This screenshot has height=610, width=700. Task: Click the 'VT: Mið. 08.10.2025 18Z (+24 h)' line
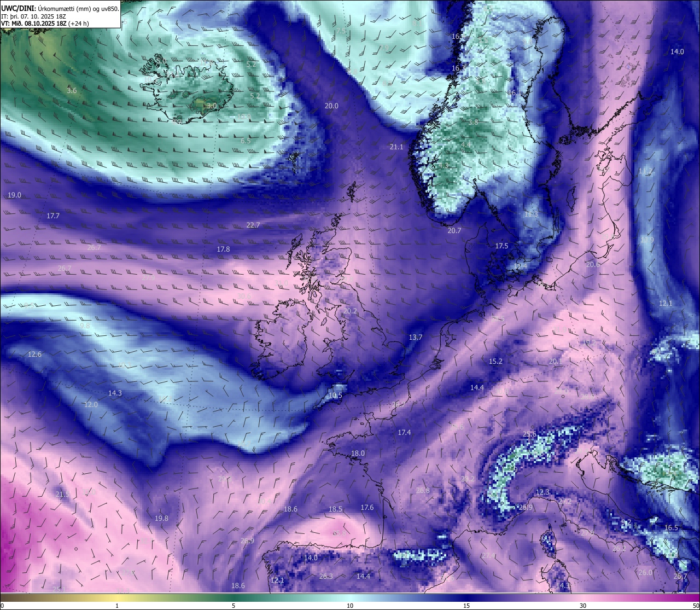45,24
